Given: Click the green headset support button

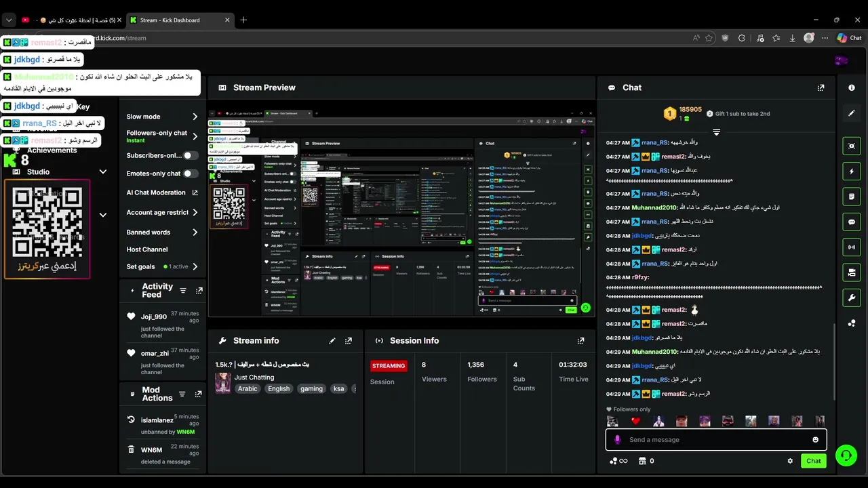Looking at the screenshot, I should point(846,455).
